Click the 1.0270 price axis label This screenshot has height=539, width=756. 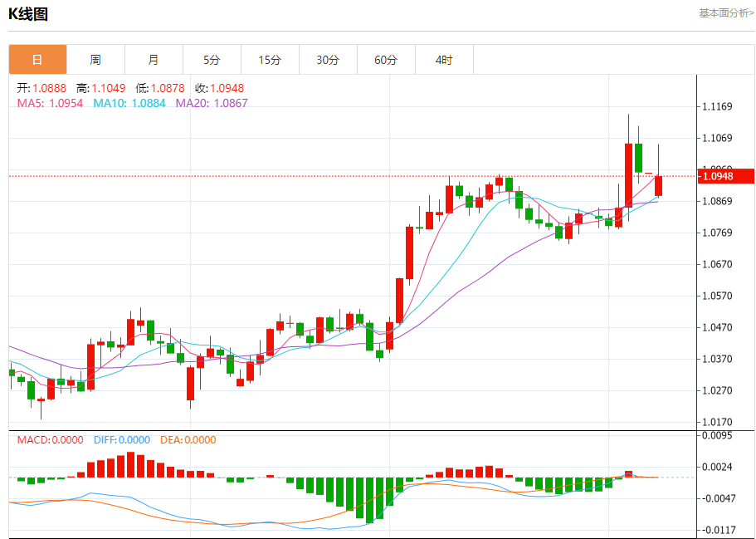pyautogui.click(x=718, y=390)
